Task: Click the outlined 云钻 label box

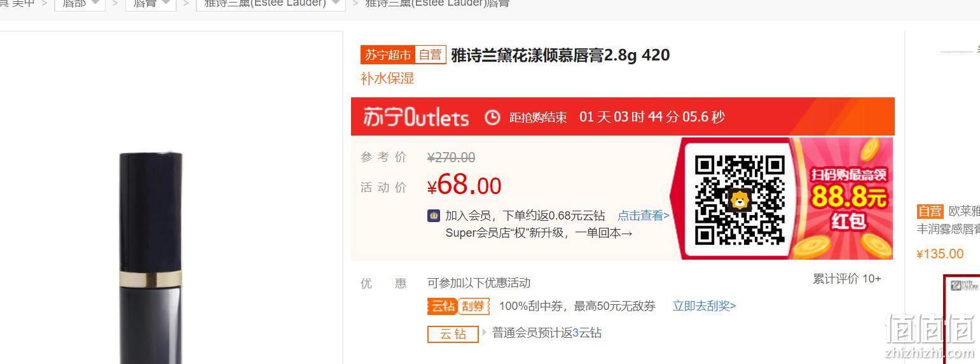Action: click(x=453, y=334)
